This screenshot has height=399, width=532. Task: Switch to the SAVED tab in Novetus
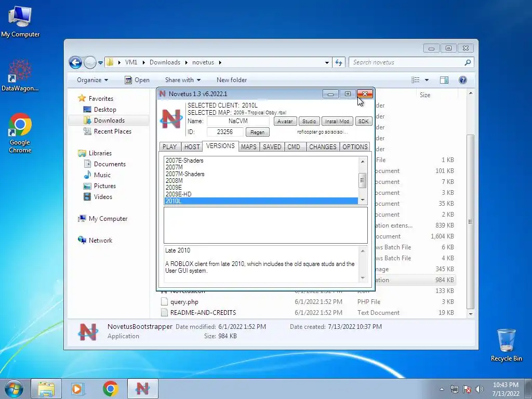point(272,147)
